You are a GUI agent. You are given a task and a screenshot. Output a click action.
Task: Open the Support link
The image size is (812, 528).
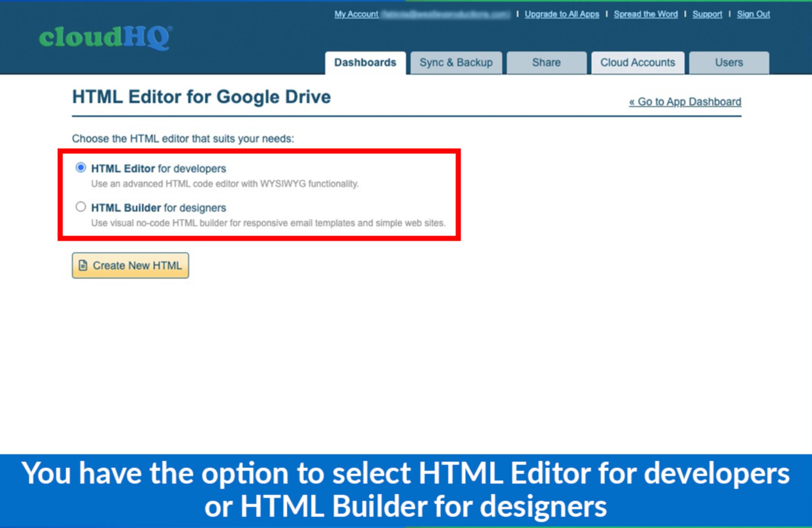tap(707, 14)
